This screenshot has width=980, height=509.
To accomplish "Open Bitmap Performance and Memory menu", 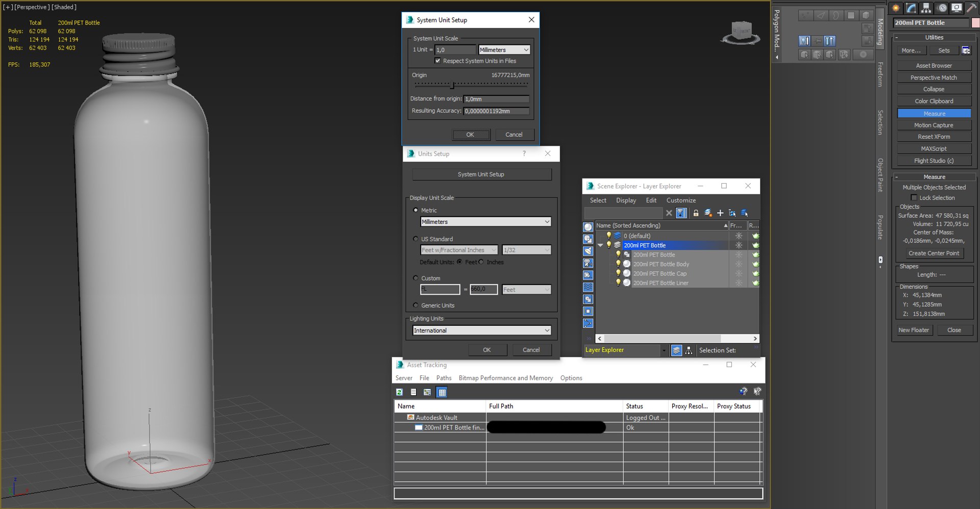I will point(505,378).
